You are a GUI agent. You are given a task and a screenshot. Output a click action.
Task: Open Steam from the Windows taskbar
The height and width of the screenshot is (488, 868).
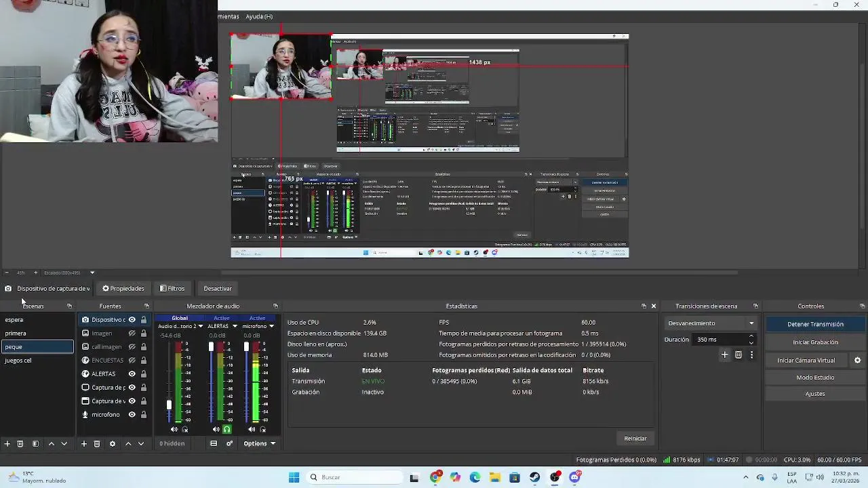(x=535, y=477)
